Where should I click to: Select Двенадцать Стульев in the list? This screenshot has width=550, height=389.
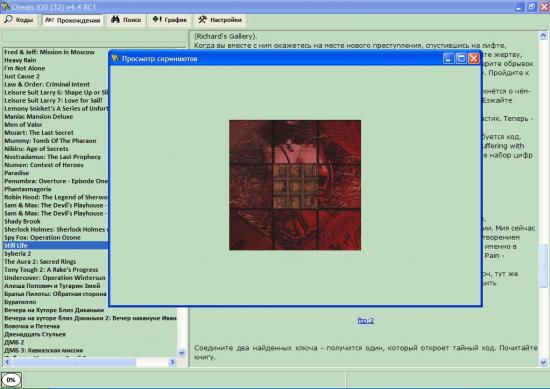[35, 334]
